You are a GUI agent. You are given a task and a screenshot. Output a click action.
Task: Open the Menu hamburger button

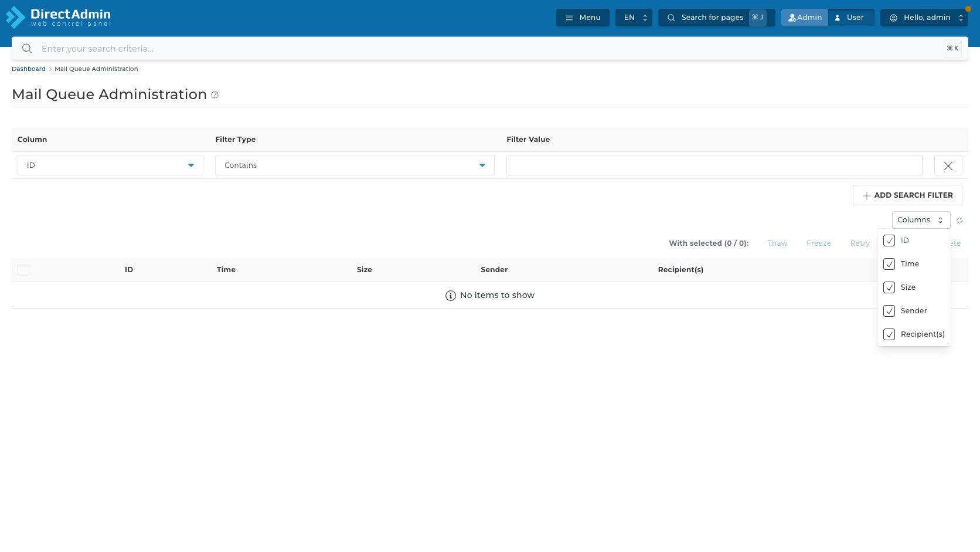583,18
